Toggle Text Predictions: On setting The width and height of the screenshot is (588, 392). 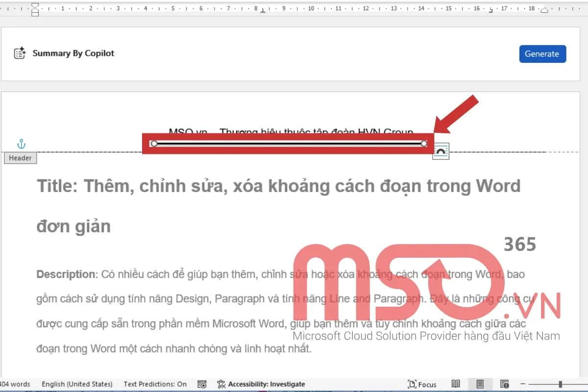click(155, 384)
